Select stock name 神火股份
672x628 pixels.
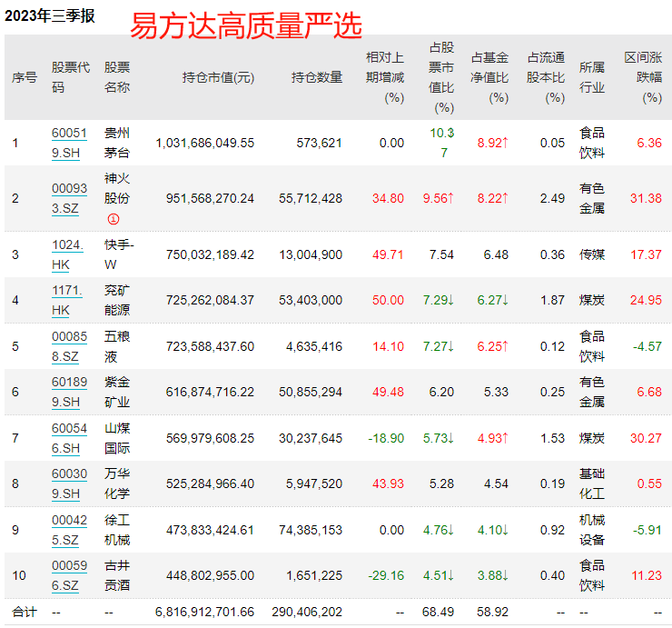click(x=117, y=188)
